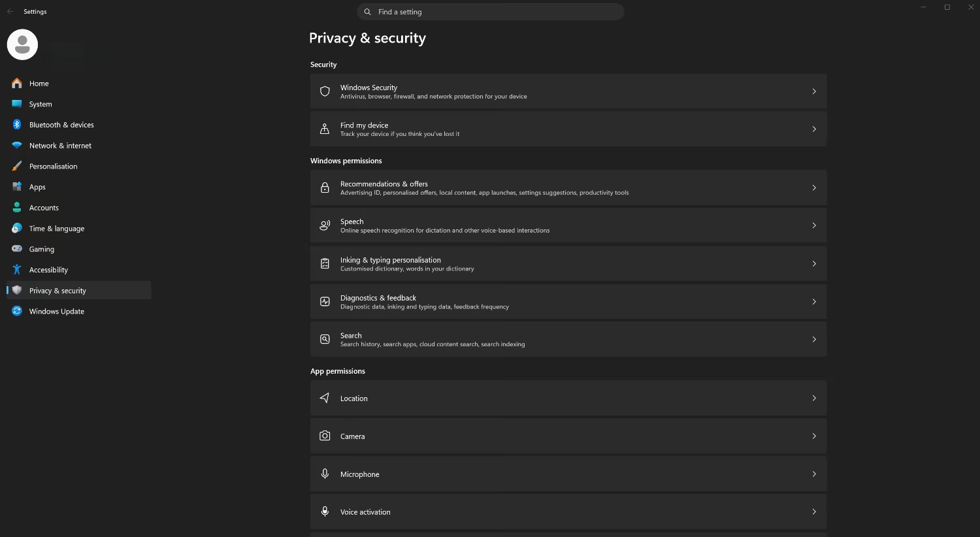Open Apps settings in sidebar
This screenshot has height=537, width=980.
point(78,187)
